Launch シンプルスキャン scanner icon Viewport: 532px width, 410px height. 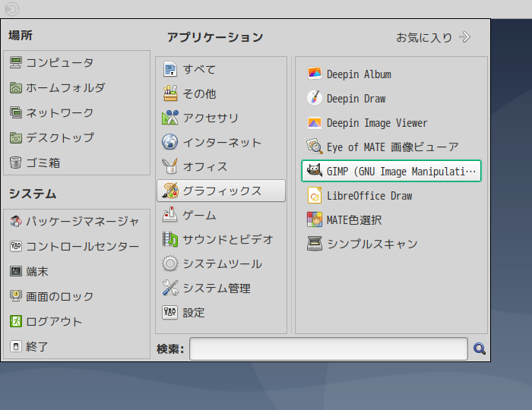point(315,244)
